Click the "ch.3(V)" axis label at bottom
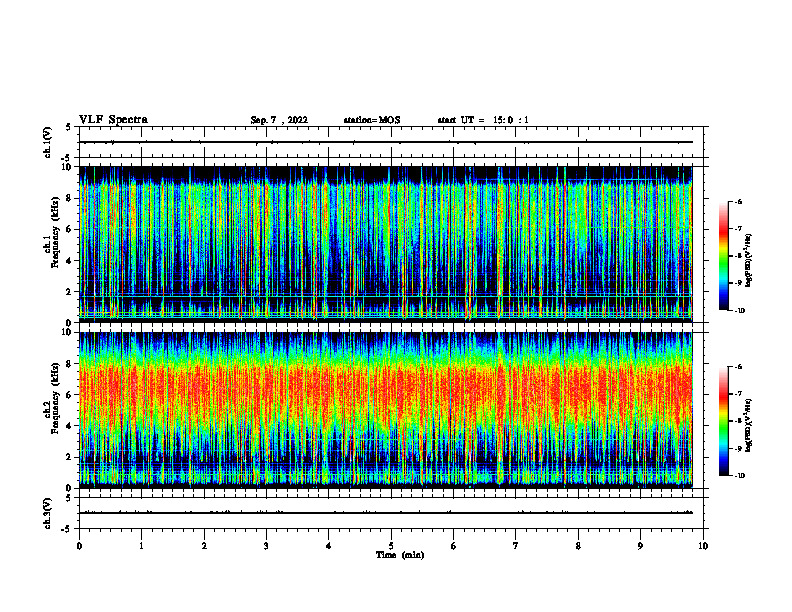 tap(48, 513)
